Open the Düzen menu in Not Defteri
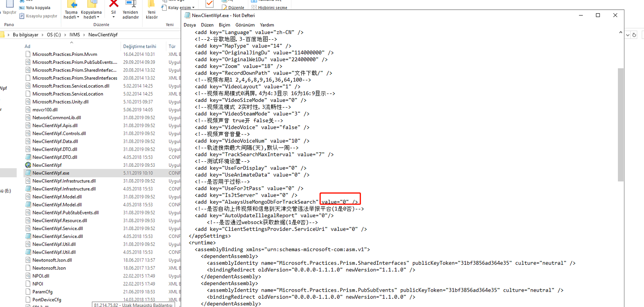The image size is (644, 307). (207, 25)
